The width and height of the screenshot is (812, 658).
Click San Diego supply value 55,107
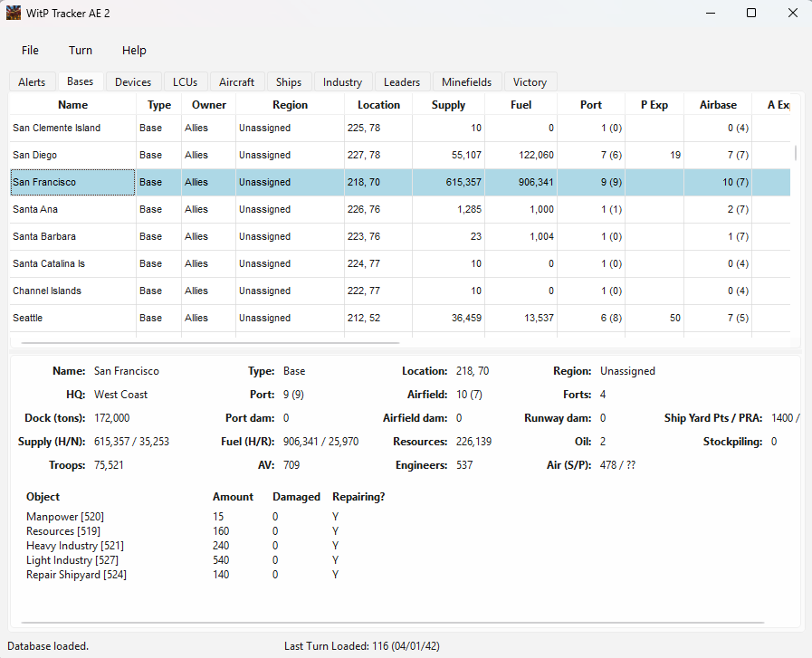[x=466, y=155]
